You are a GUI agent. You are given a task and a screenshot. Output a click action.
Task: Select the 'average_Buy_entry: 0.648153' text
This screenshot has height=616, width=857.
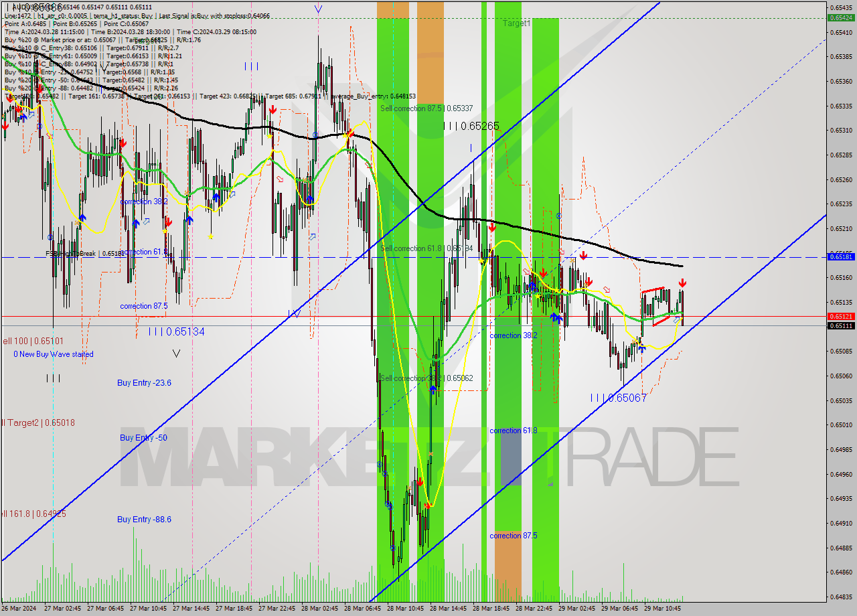tap(372, 96)
